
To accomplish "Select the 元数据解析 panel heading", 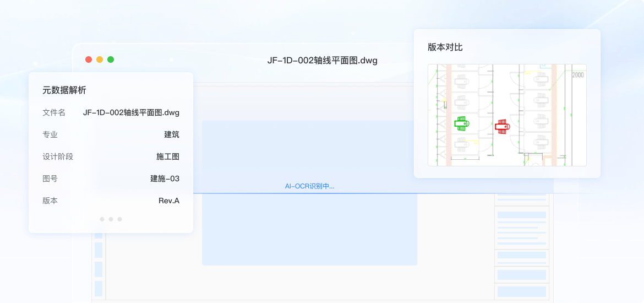I will coord(64,90).
